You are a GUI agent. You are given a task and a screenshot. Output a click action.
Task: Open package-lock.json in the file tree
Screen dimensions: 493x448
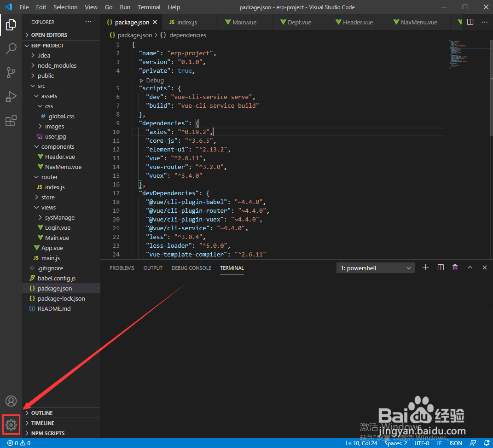tap(61, 299)
